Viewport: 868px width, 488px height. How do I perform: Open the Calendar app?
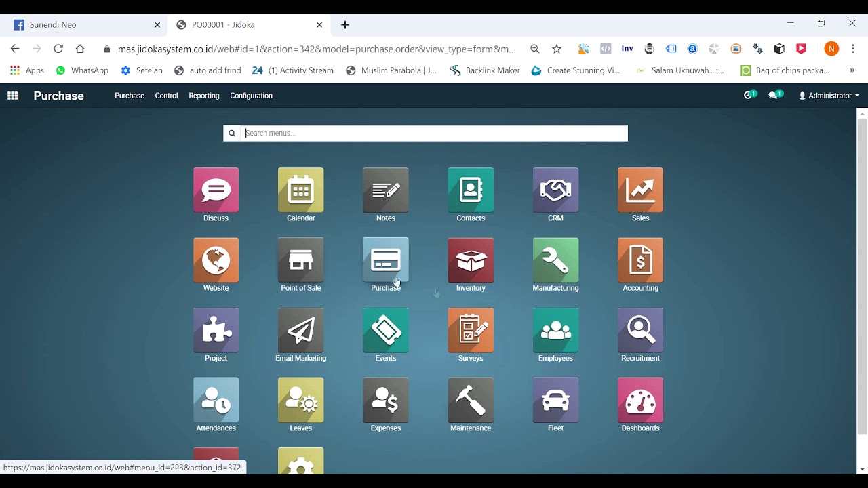point(300,190)
